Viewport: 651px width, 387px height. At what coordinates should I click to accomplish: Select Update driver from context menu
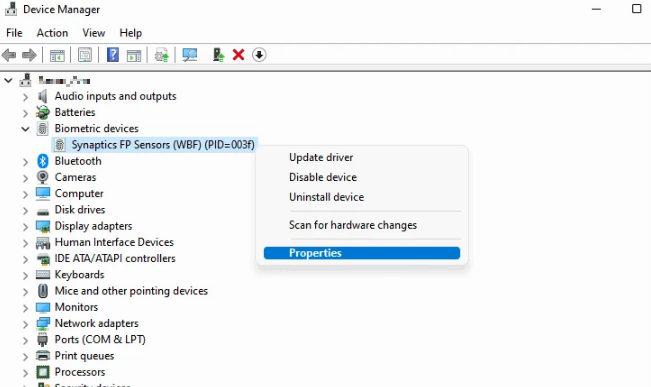[321, 157]
